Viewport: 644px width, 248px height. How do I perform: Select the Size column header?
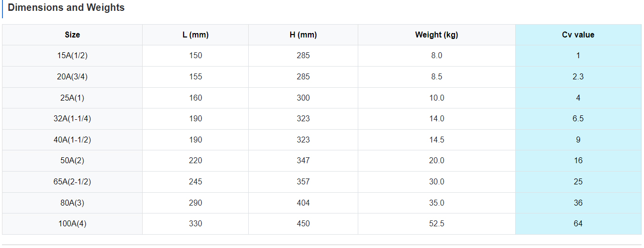72,35
